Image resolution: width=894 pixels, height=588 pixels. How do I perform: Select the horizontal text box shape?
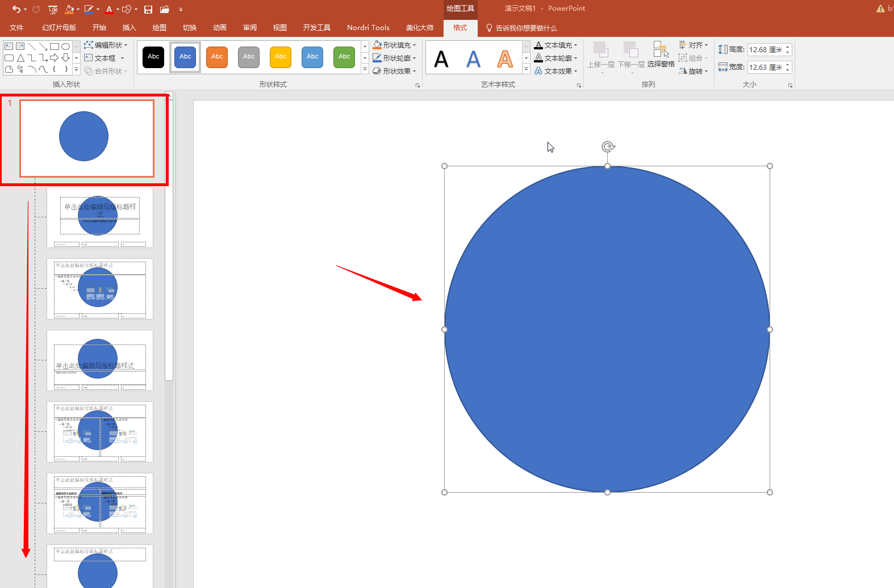(9, 47)
